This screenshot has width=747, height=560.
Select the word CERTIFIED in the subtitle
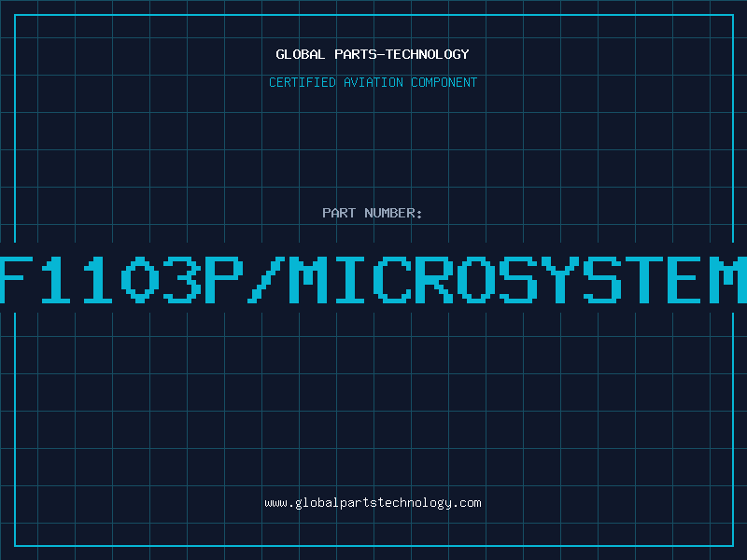[303, 82]
